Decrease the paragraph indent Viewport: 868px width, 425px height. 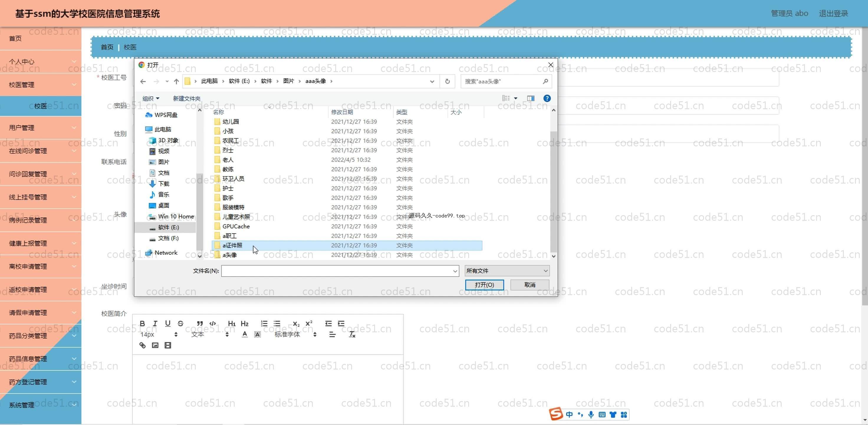pos(328,323)
